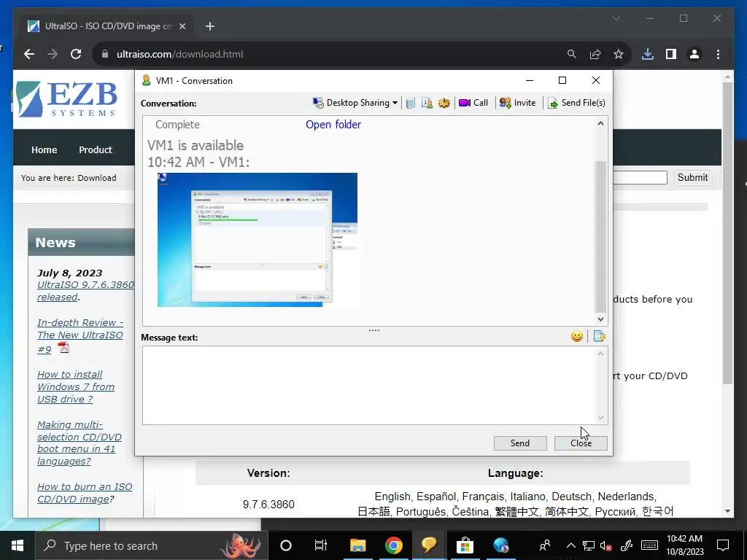The image size is (747, 560).
Task: Open How to install Windows 7 from USB link
Action: coord(76,386)
